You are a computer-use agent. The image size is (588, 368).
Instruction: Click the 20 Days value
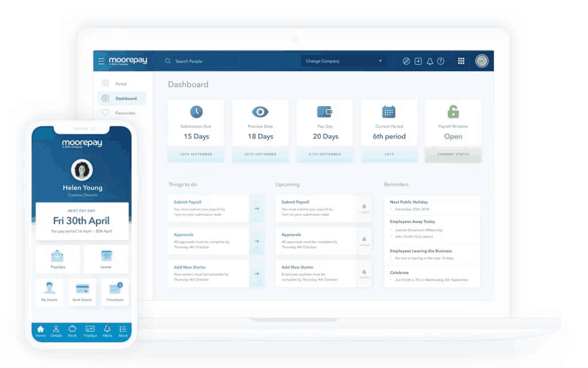[x=326, y=137]
